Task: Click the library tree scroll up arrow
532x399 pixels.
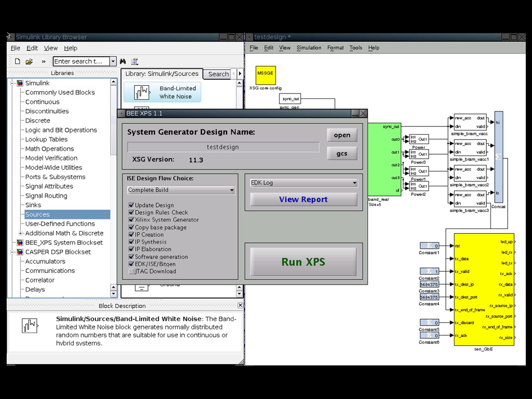Action: [x=113, y=82]
